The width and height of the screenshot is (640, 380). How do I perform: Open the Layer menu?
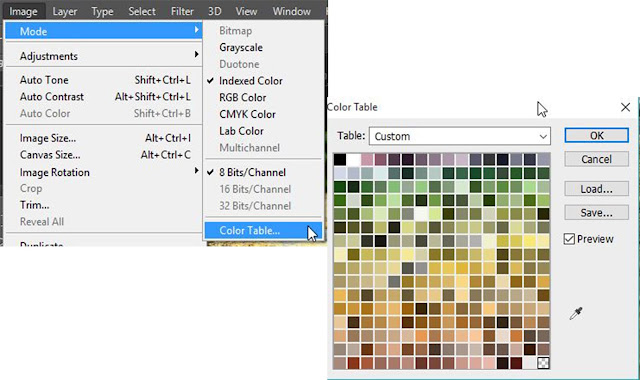pos(64,11)
